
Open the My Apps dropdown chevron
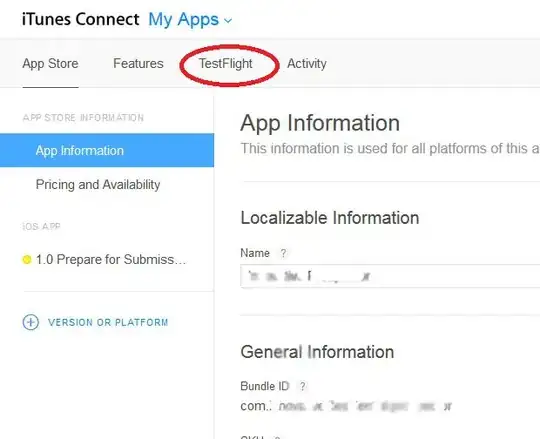(x=228, y=21)
